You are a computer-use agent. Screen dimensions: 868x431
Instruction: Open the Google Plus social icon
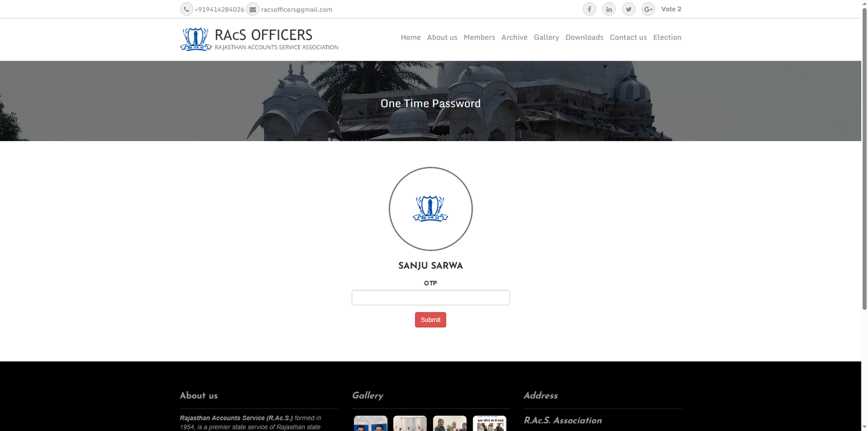[648, 9]
